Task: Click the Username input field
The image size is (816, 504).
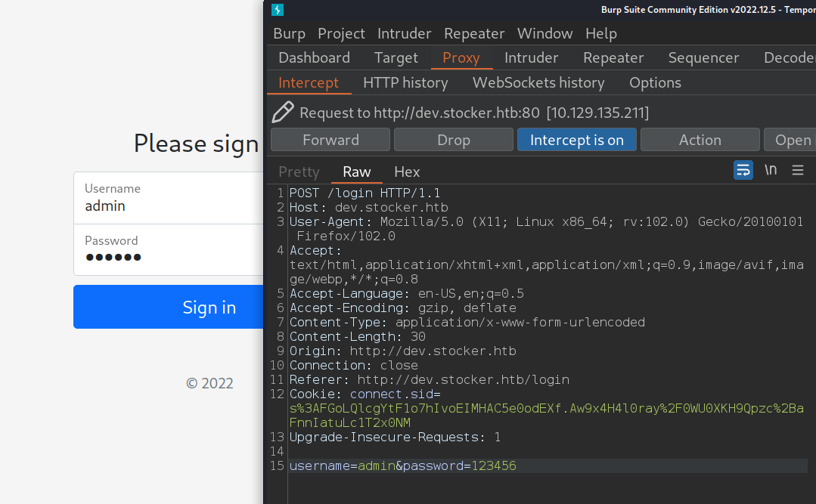Action: tap(168, 198)
